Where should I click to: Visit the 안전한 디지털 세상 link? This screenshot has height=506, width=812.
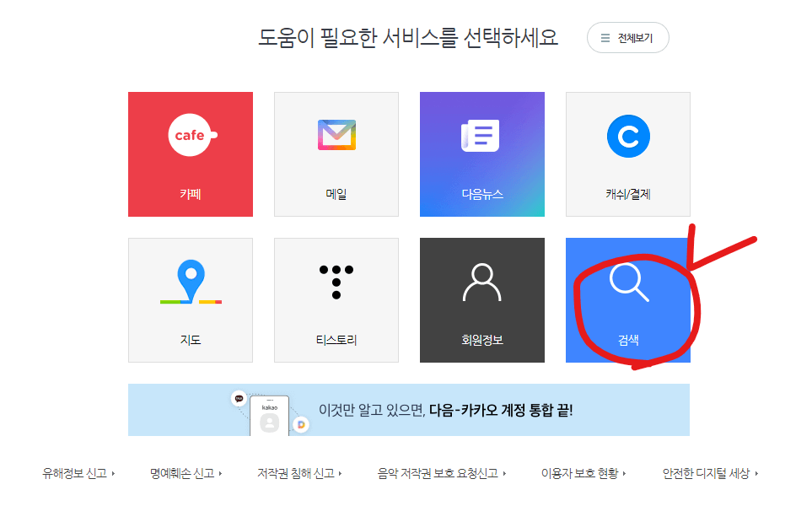(x=710, y=473)
